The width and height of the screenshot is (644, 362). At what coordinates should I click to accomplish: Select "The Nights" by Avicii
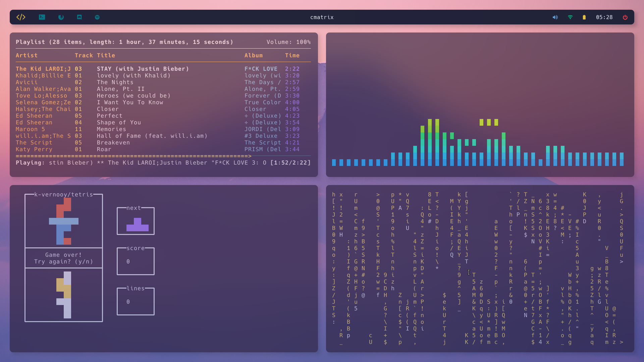pos(115,82)
